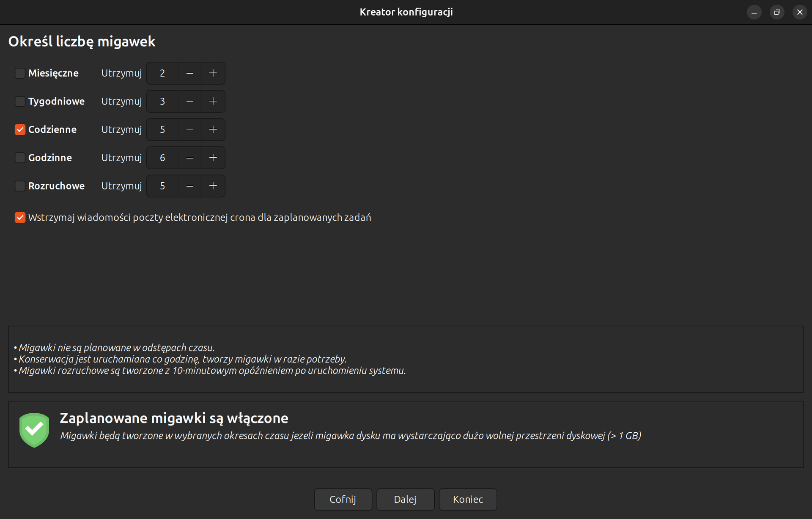Increase monthly snapshots count with plus

pos(213,73)
